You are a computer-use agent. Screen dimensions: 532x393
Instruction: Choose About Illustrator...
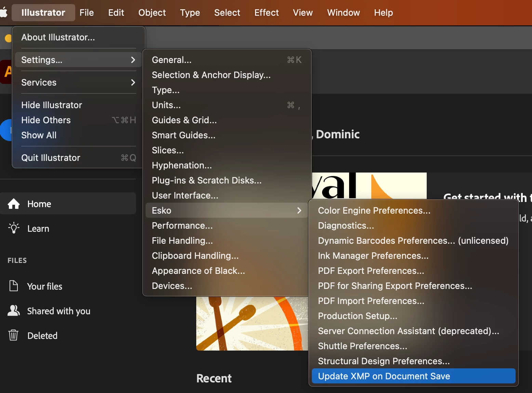pyautogui.click(x=79, y=37)
